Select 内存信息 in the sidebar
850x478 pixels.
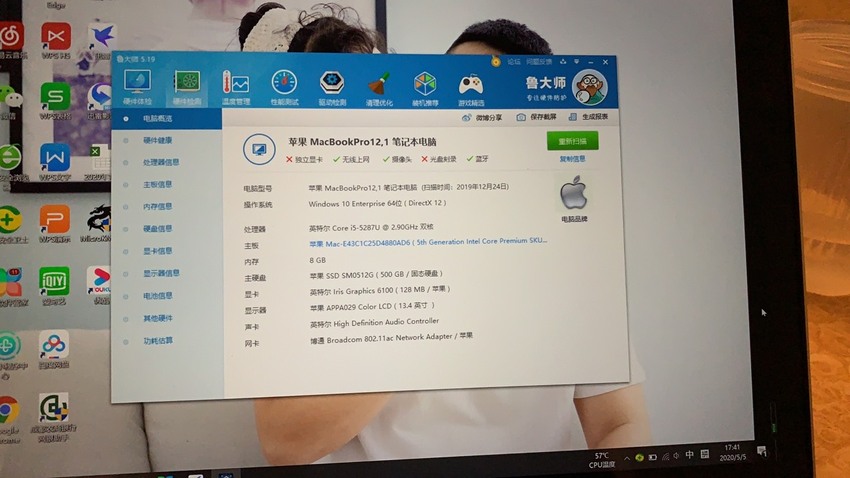point(157,207)
